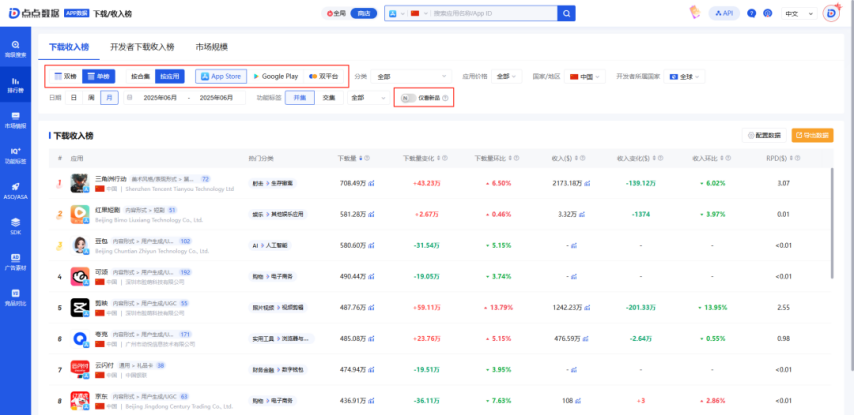
Task: Click the 配置数据 button
Action: pyautogui.click(x=764, y=135)
